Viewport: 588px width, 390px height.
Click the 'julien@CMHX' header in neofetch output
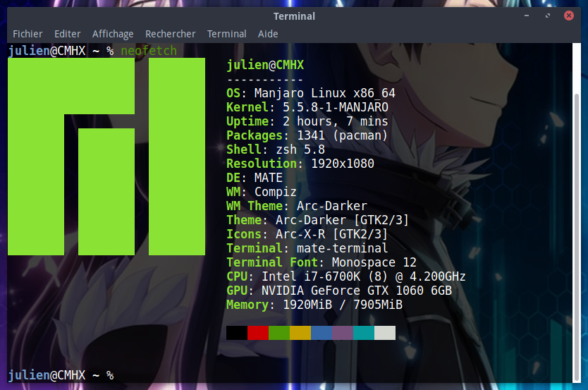[x=265, y=65]
